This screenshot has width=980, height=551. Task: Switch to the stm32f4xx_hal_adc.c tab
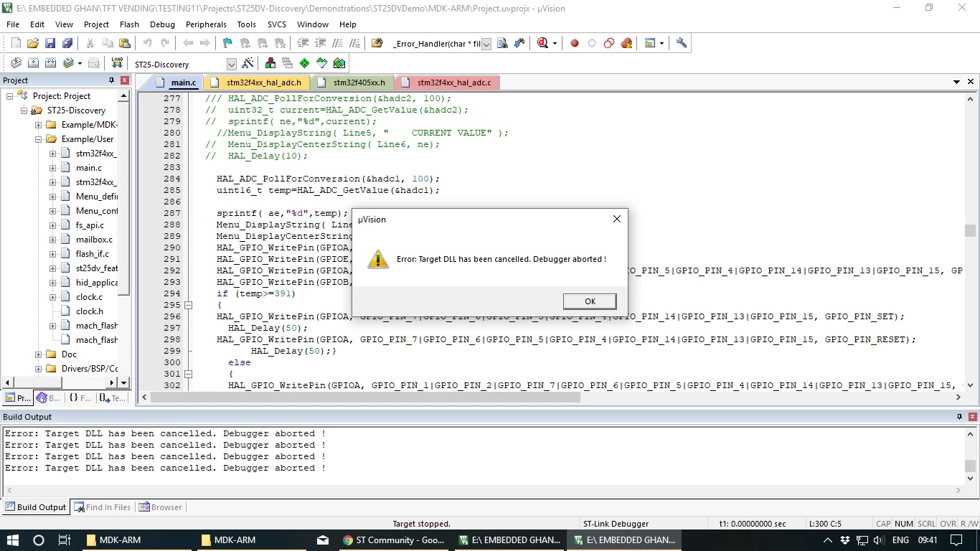(x=449, y=83)
